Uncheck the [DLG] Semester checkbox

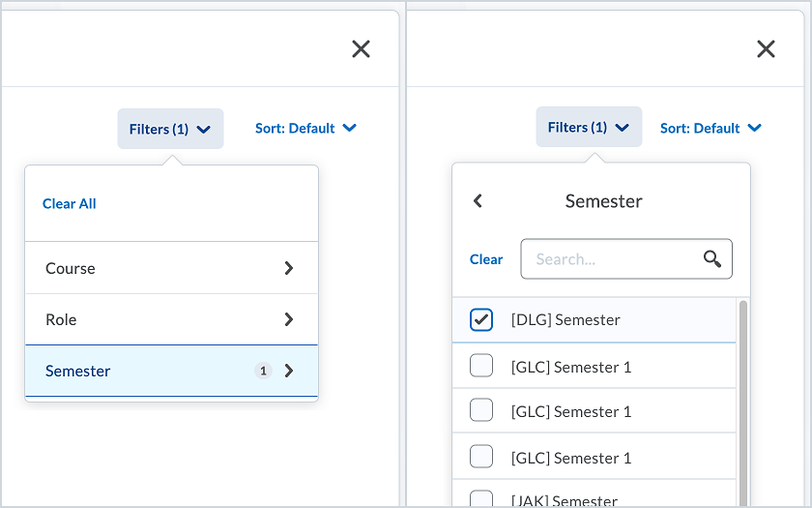click(481, 319)
